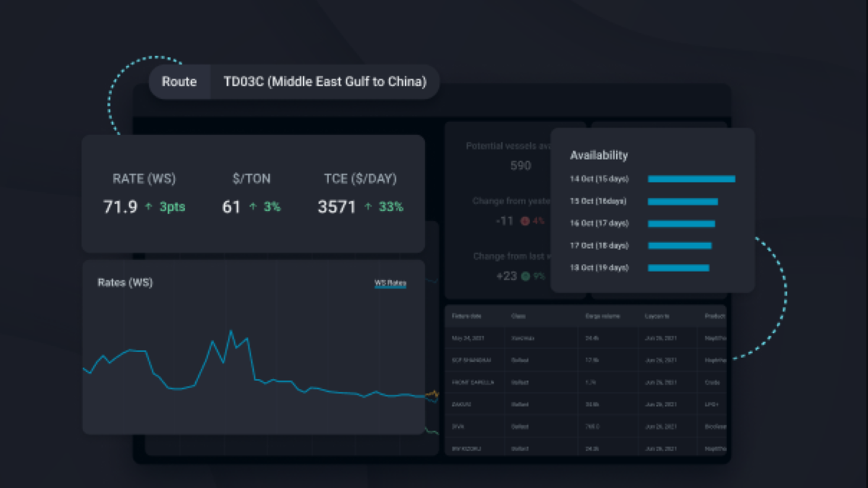
Task: Toggle the WS Rates legend item
Action: tap(390, 283)
